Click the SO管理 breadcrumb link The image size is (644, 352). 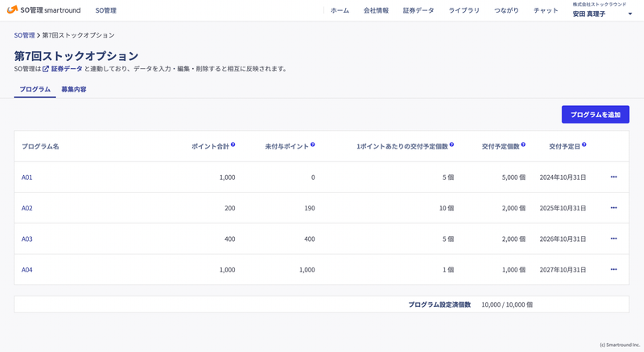(x=24, y=35)
